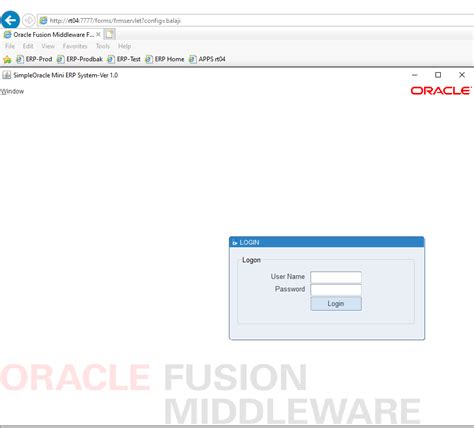Open the ERP-Test bookmark
The height and width of the screenshot is (428, 474).
pyautogui.click(x=124, y=59)
